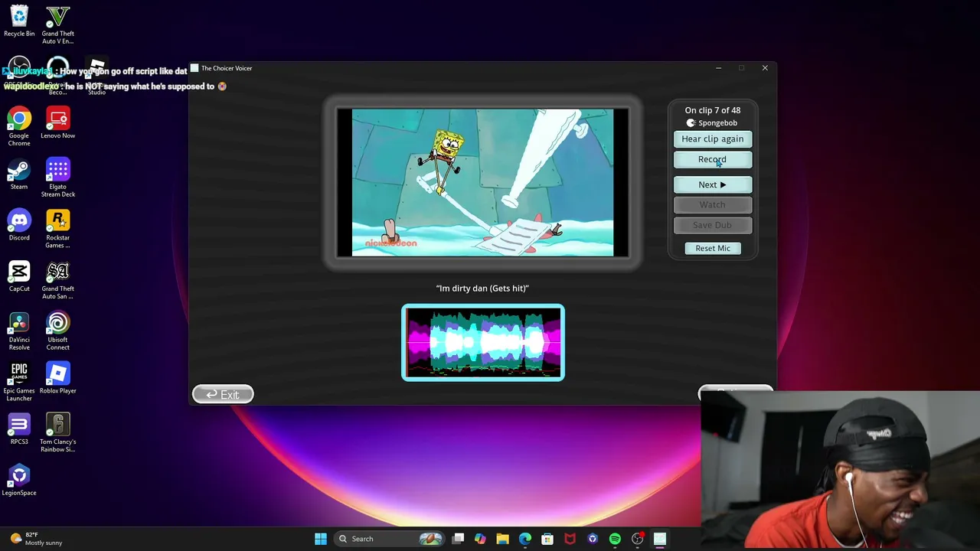
Task: Select the Steam desktop shortcut
Action: tap(19, 174)
